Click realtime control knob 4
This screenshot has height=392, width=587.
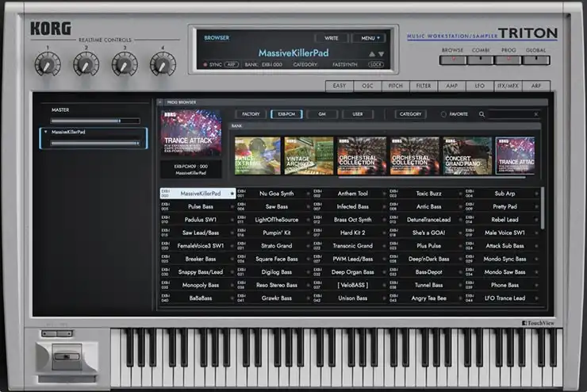click(x=163, y=64)
